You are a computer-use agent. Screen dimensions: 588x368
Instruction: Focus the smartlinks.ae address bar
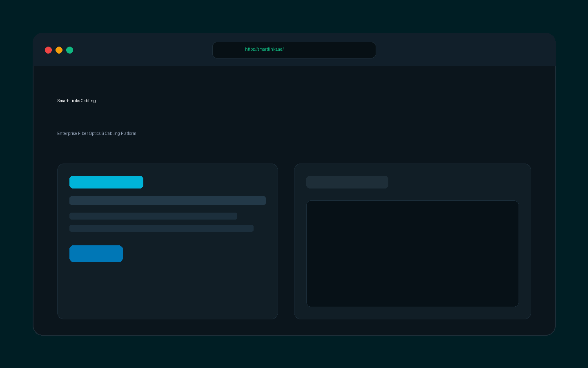tap(294, 50)
